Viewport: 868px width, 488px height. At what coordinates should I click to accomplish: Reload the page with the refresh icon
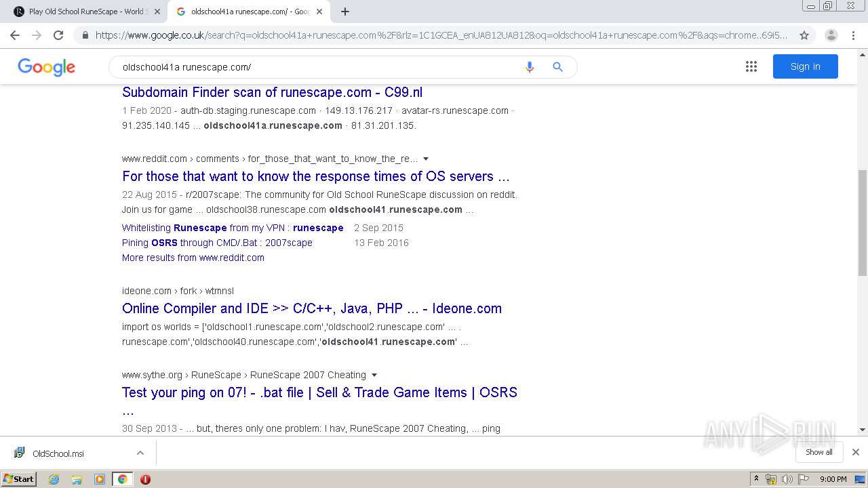tap(58, 35)
